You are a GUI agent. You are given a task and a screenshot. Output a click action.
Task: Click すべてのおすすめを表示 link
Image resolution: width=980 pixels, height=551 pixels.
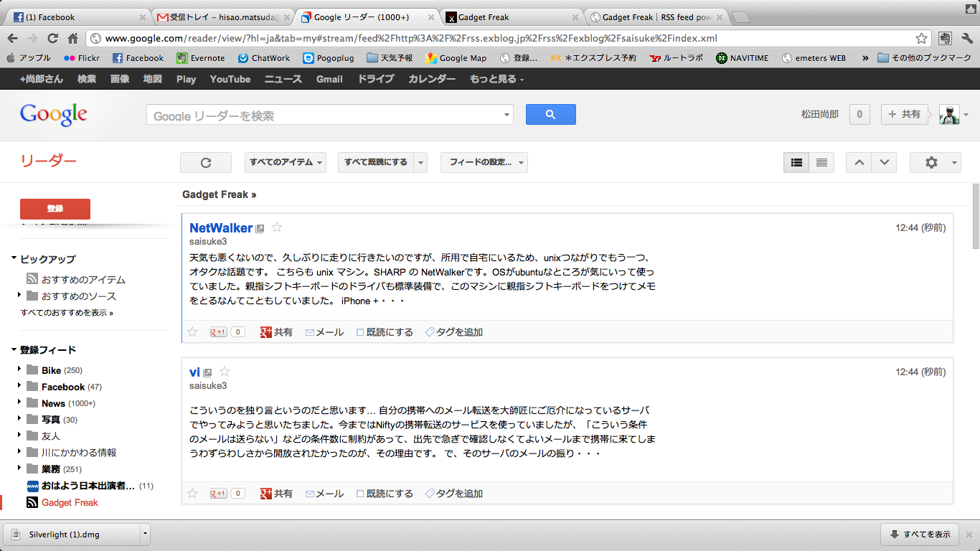coord(67,313)
